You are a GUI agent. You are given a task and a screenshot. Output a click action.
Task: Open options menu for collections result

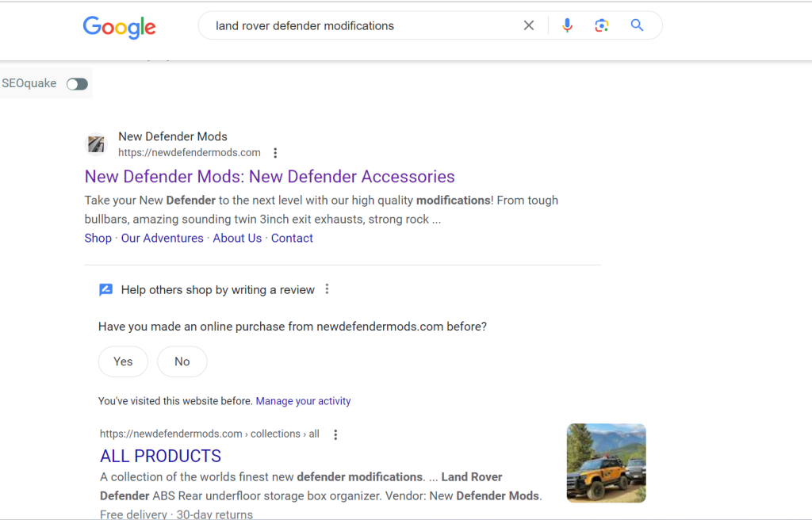(335, 434)
